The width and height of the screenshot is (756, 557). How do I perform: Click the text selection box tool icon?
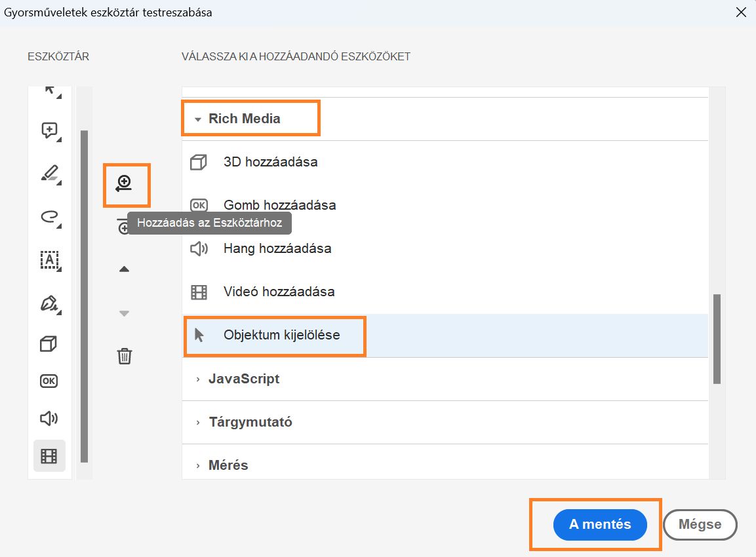(49, 260)
